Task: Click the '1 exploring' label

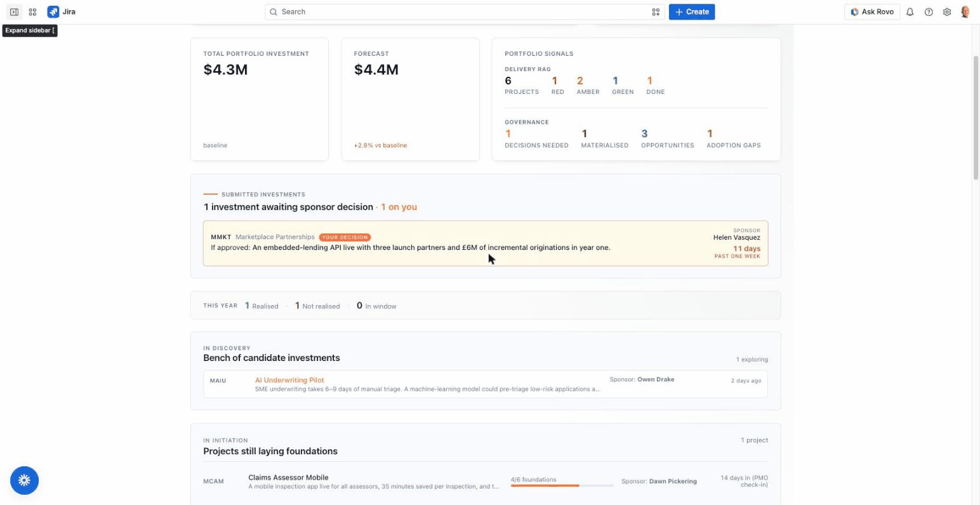Action: coord(752,360)
